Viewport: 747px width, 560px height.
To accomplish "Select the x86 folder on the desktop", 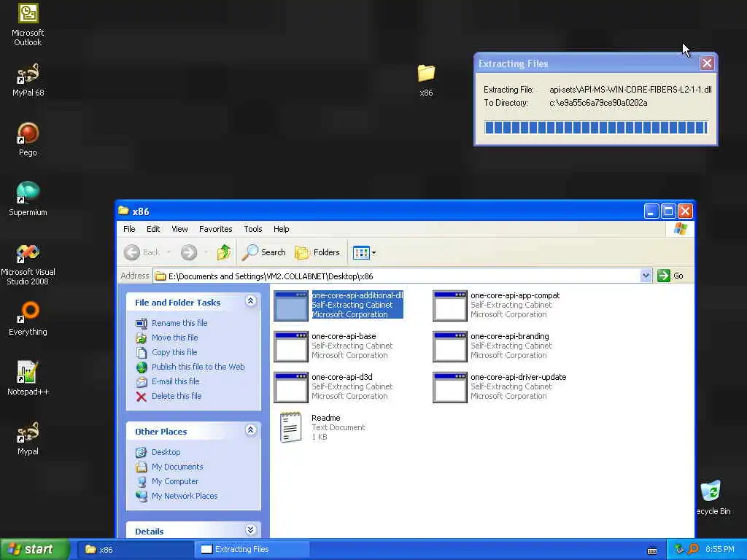I will tap(426, 79).
